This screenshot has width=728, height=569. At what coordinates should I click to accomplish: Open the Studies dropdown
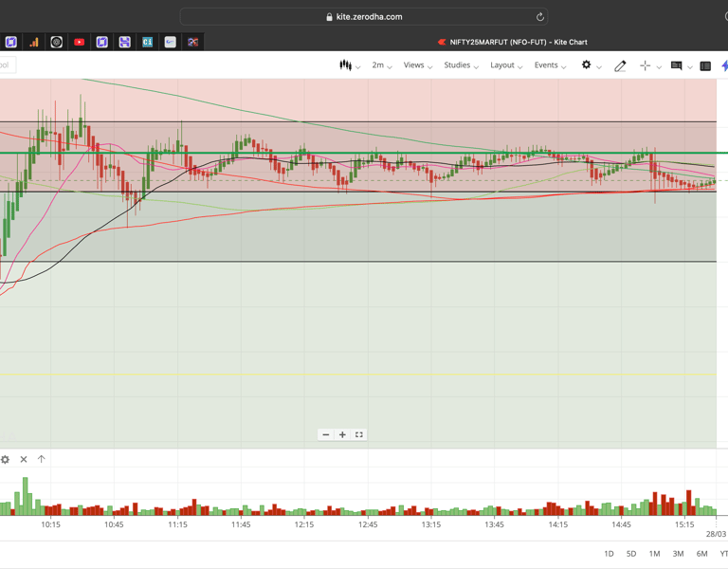point(461,65)
